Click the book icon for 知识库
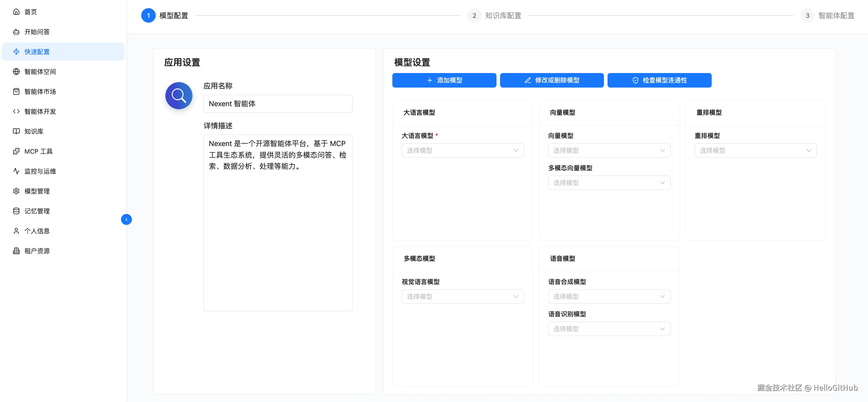The width and height of the screenshot is (868, 402). click(x=16, y=131)
